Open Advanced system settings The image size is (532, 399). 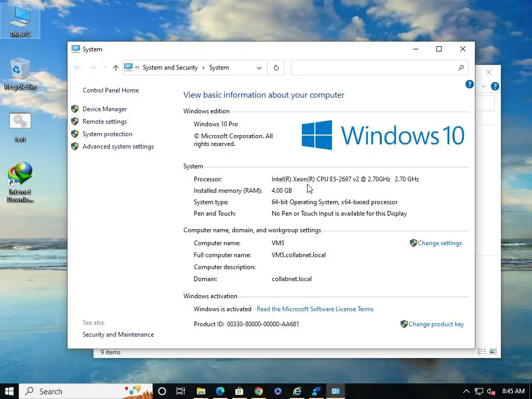coord(118,147)
